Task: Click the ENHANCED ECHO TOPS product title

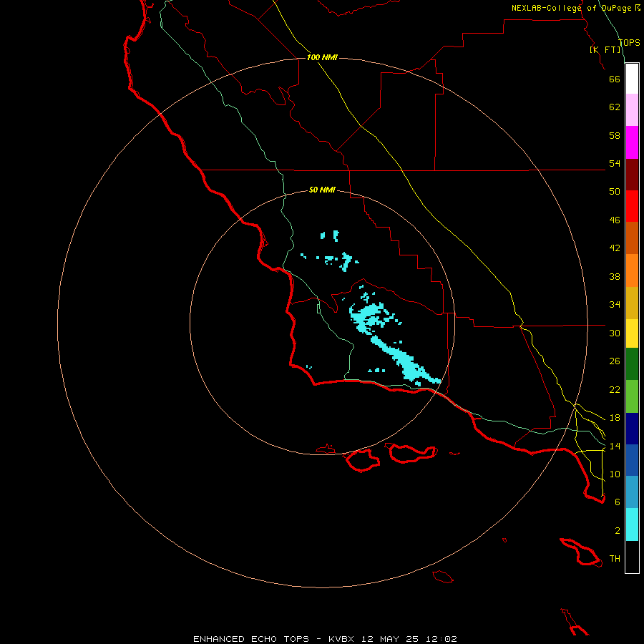Action: (x=251, y=639)
